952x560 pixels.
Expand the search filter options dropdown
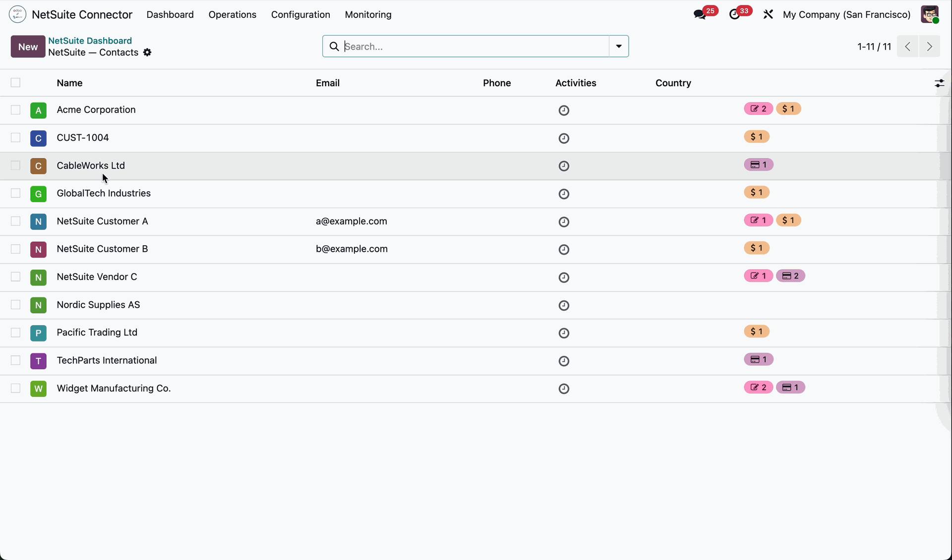pyautogui.click(x=619, y=46)
